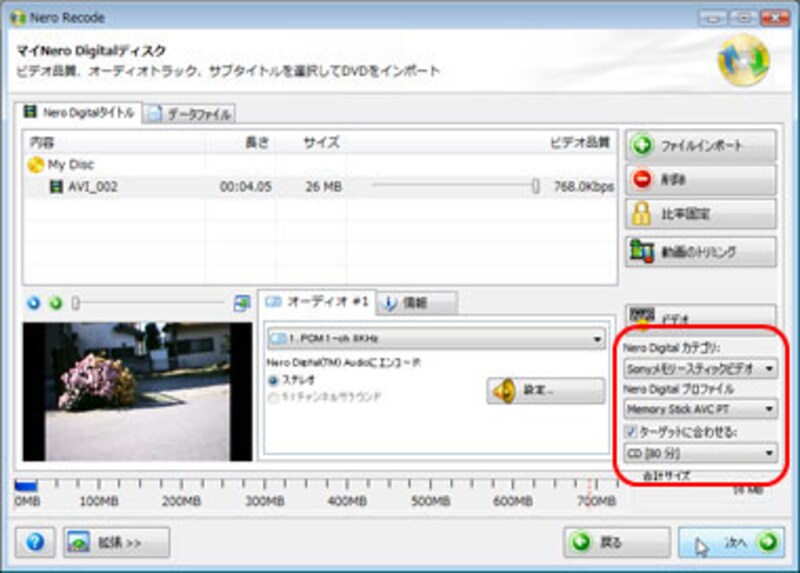Click the fullscreen preview icon above video
This screenshot has height=573, width=800.
(241, 302)
